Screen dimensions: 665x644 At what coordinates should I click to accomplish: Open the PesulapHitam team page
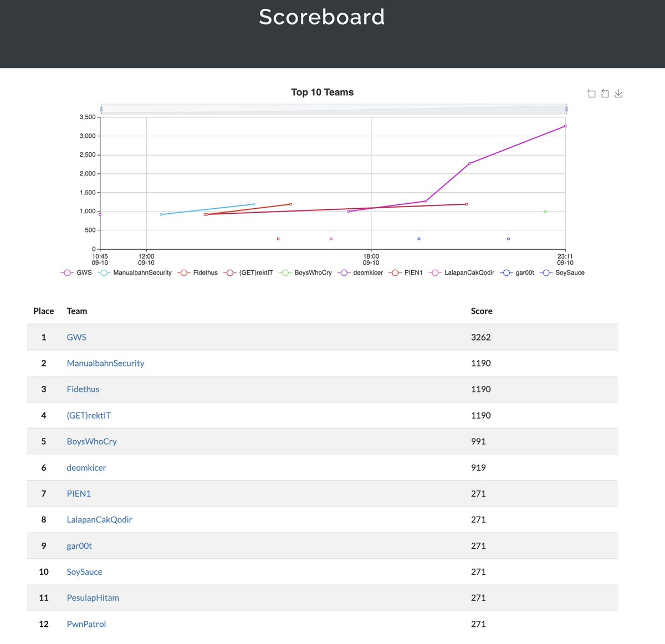pos(93,597)
